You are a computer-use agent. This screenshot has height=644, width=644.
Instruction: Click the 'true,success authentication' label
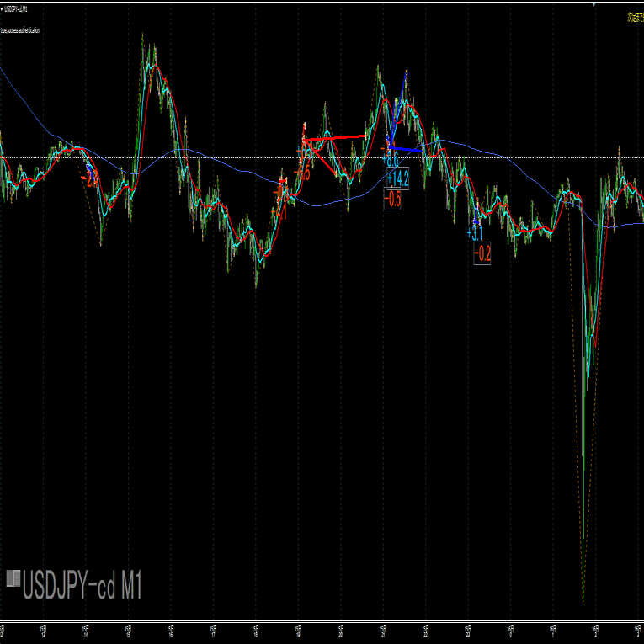(x=20, y=30)
